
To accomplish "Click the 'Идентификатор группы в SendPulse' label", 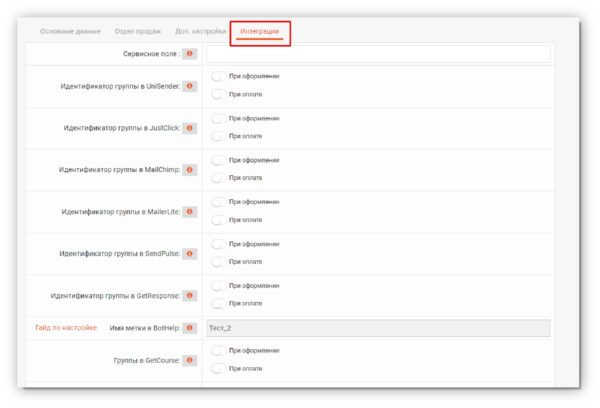I will 119,253.
